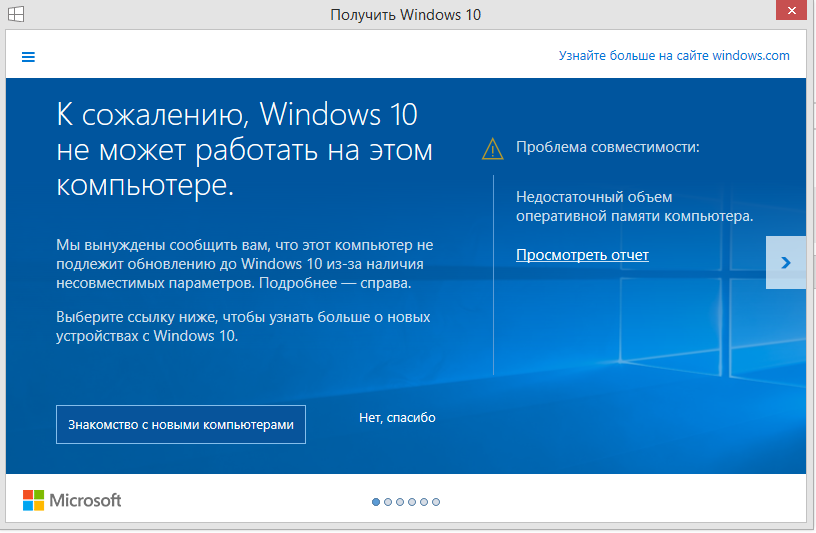Click 'Недостаточный объем оперативной памяти' message
Screen dimensions: 816x533
634,207
